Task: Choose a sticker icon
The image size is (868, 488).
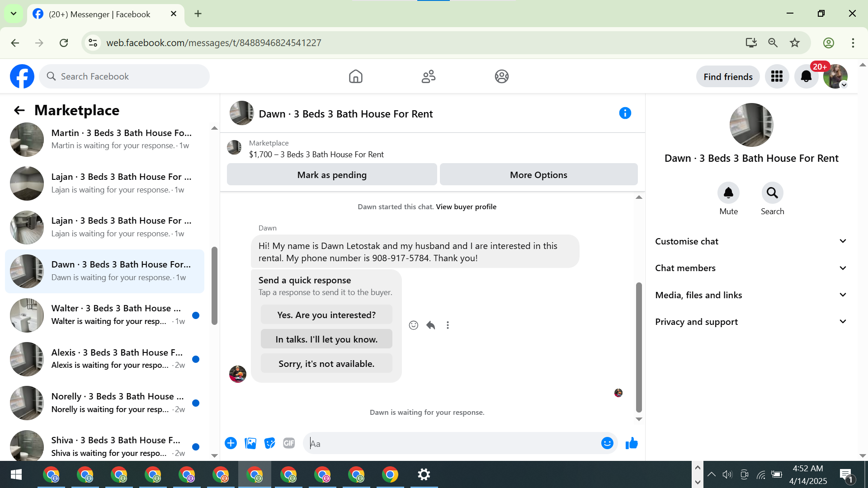Action: [x=270, y=443]
